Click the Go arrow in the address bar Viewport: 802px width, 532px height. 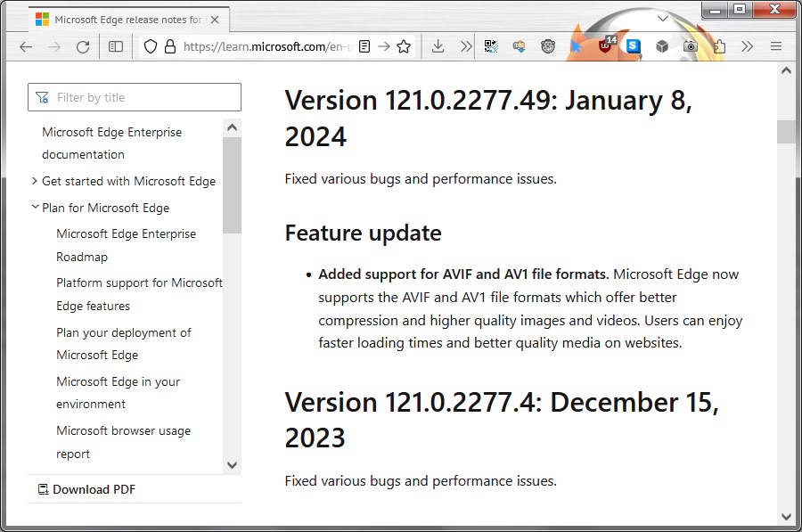[x=383, y=47]
